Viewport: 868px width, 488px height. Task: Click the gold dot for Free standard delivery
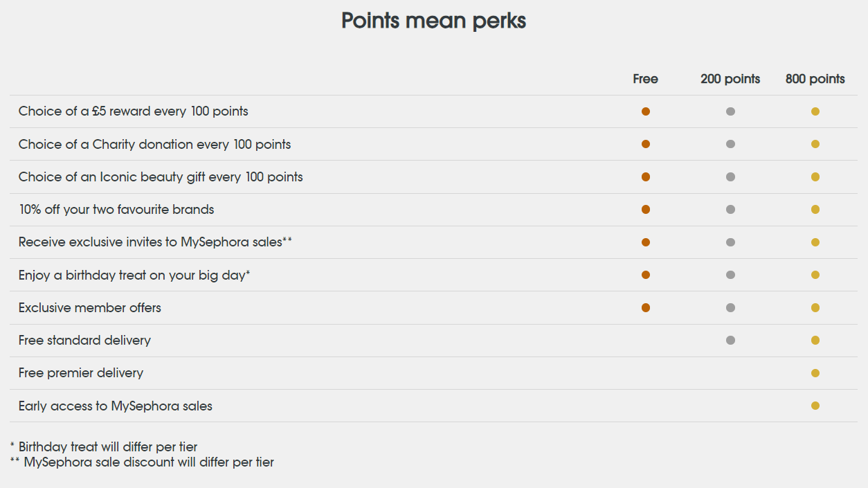tap(815, 340)
